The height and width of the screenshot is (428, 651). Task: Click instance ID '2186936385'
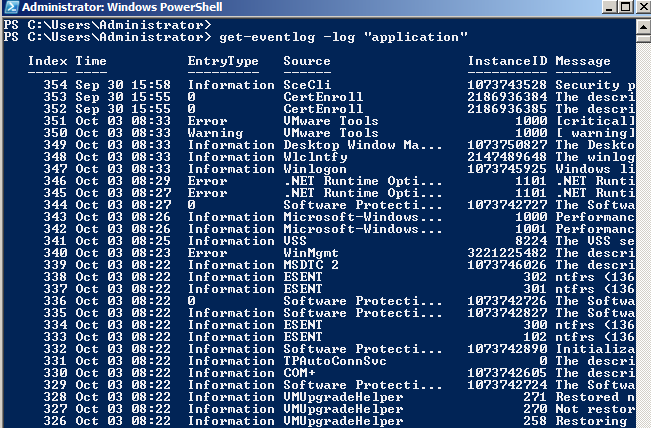pyautogui.click(x=507, y=109)
